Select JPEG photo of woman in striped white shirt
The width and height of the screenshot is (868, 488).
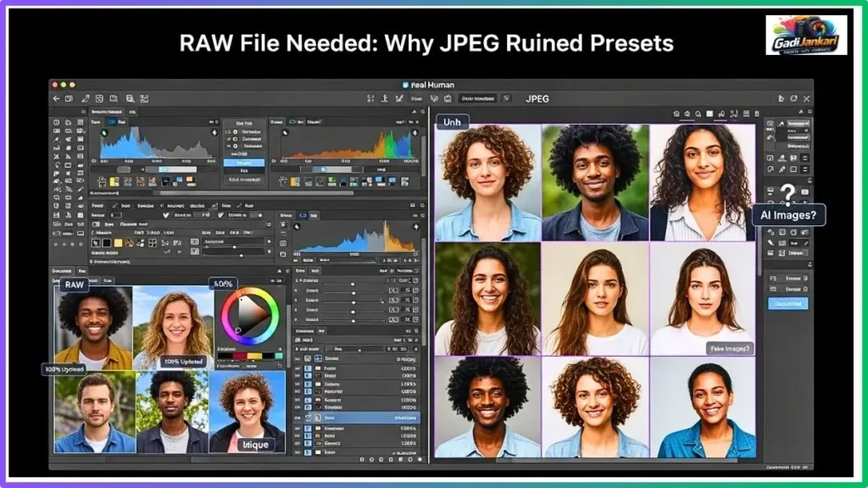pyautogui.click(x=703, y=183)
